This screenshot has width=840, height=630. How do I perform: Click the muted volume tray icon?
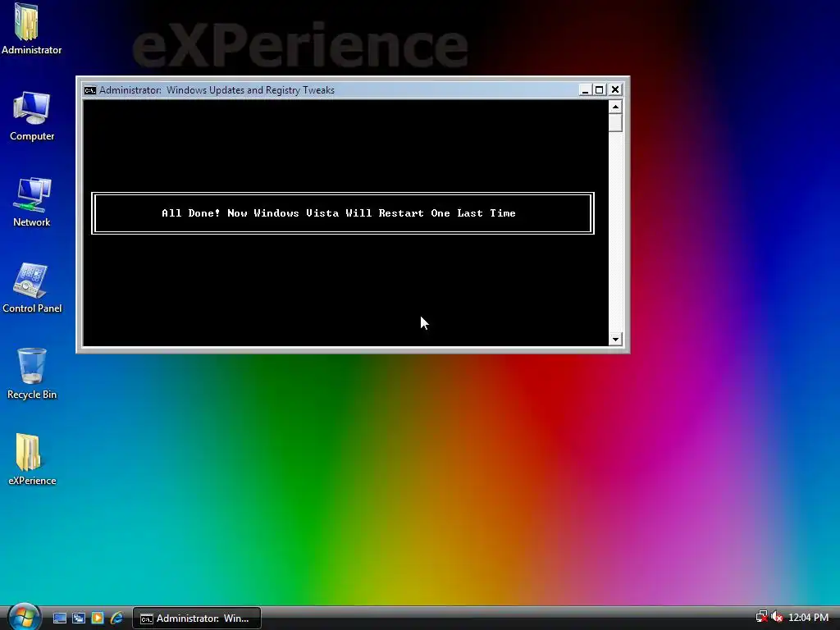pos(777,617)
